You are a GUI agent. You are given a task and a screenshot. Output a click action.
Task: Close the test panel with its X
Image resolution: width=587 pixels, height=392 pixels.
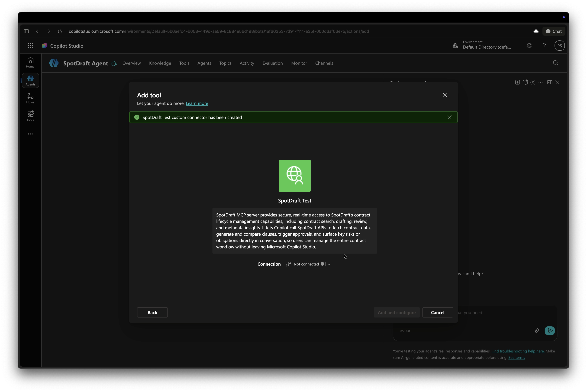557,82
